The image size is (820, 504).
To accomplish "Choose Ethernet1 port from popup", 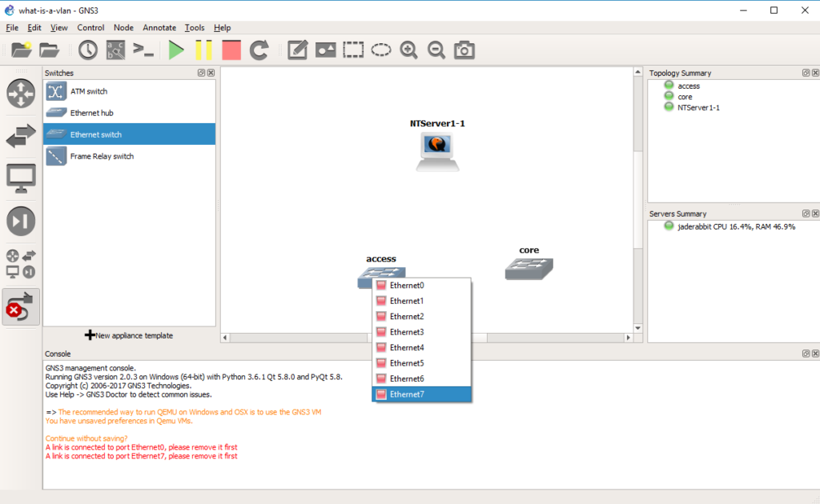I will coord(421,301).
